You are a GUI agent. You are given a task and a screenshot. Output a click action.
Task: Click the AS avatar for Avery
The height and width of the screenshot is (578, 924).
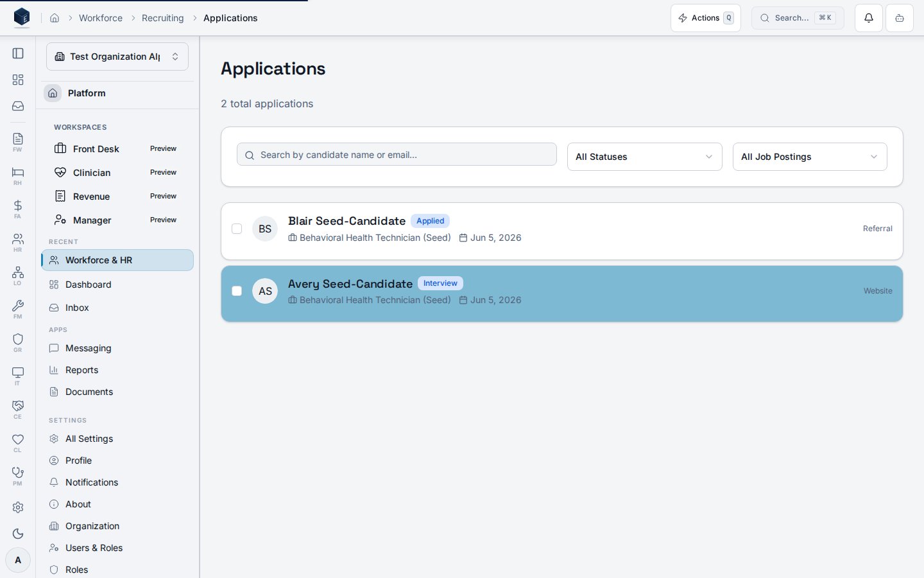click(x=265, y=291)
